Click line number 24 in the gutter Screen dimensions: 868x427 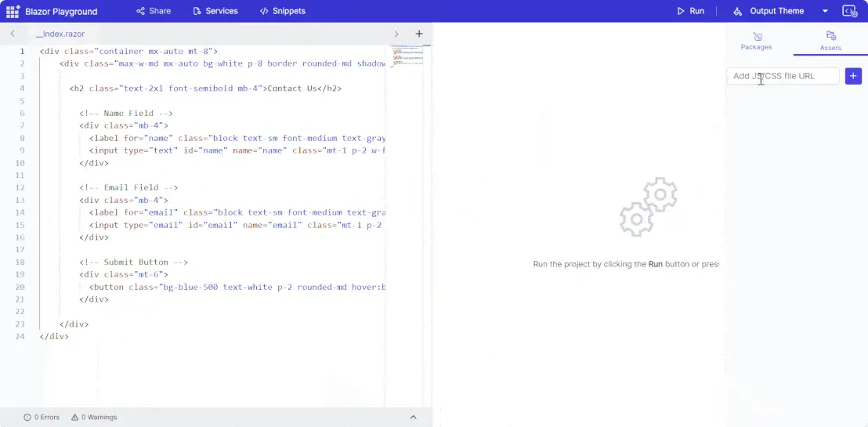tap(20, 336)
